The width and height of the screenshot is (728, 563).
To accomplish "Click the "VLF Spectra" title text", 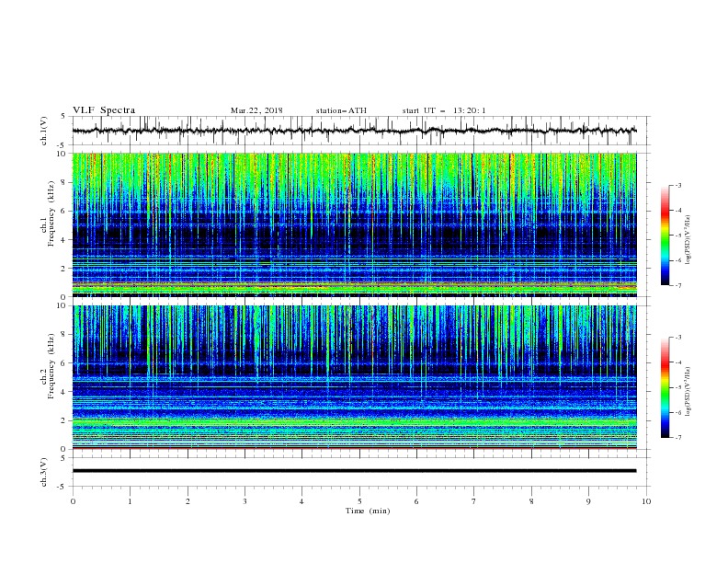I will 104,110.
